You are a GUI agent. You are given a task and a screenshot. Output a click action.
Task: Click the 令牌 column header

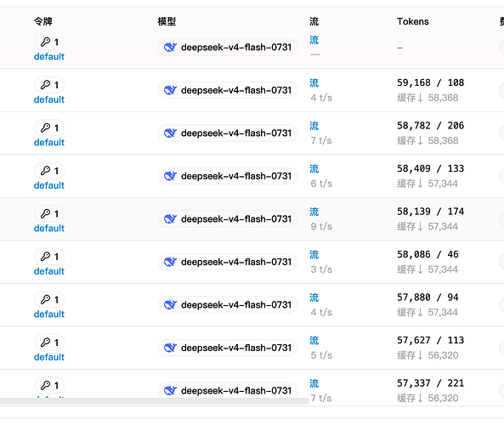click(43, 21)
